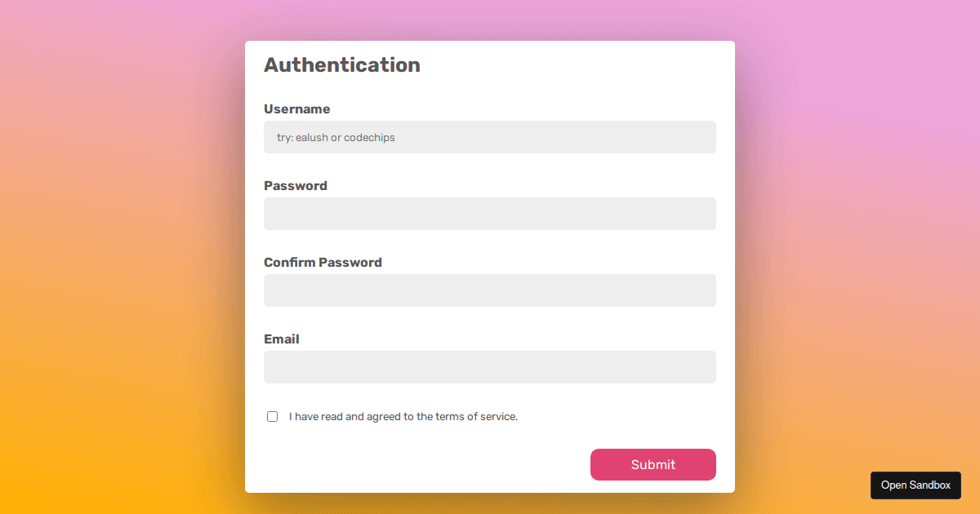The height and width of the screenshot is (514, 980).
Task: Click inside the Username input field
Action: tap(490, 137)
